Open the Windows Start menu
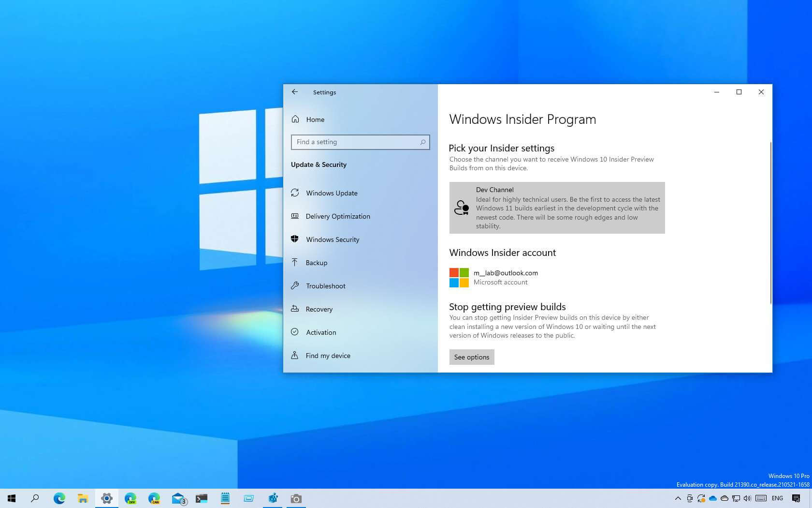 click(12, 498)
